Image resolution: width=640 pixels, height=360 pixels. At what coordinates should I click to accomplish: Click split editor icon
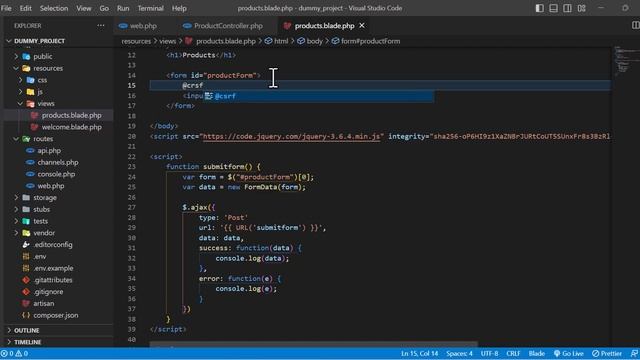635,25
